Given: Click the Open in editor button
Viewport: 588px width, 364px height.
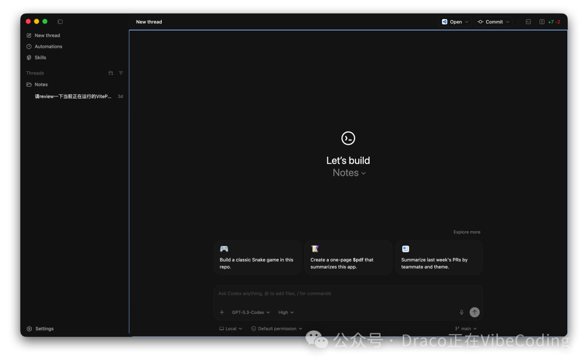Looking at the screenshot, I should tap(452, 22).
